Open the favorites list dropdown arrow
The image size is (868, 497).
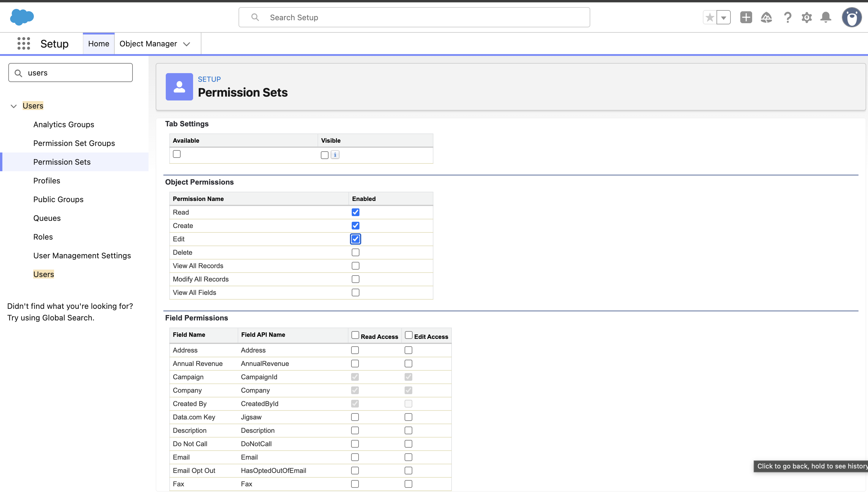(x=723, y=18)
